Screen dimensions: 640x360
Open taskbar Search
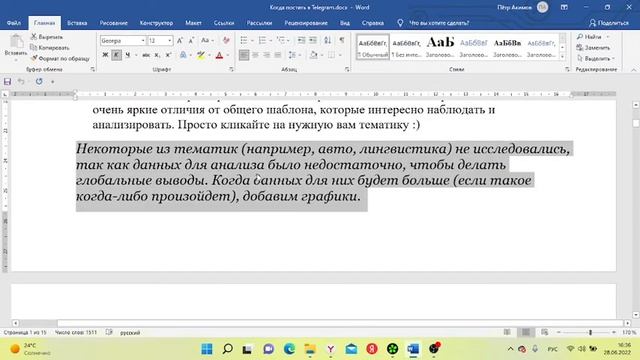(228, 349)
